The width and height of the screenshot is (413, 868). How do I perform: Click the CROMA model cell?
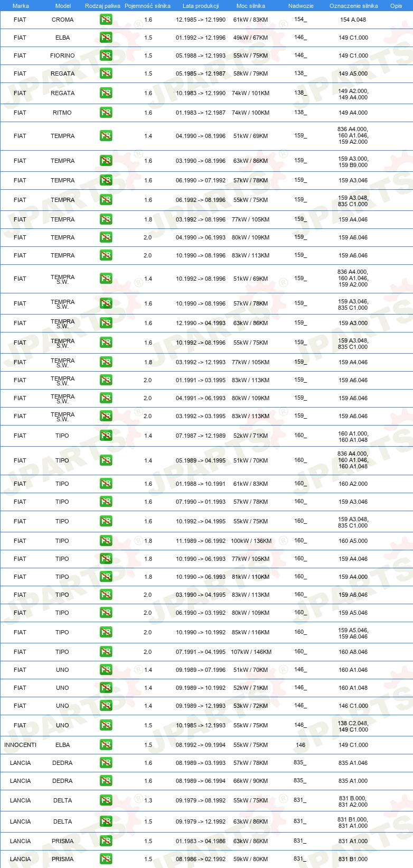pyautogui.click(x=63, y=20)
